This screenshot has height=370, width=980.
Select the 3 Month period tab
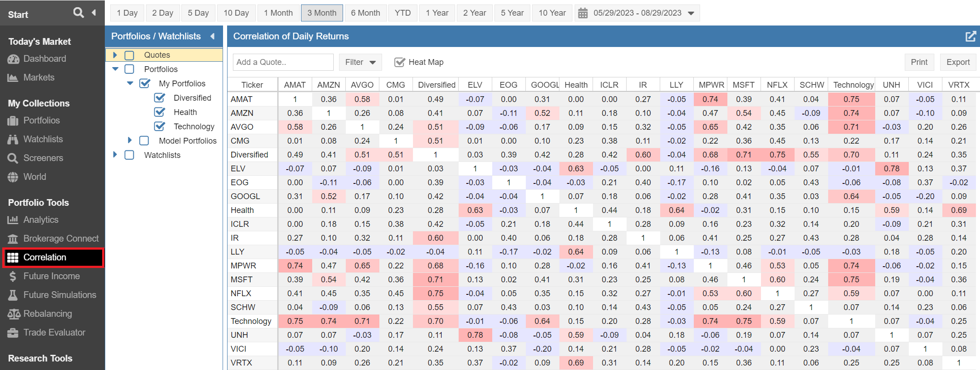[322, 13]
